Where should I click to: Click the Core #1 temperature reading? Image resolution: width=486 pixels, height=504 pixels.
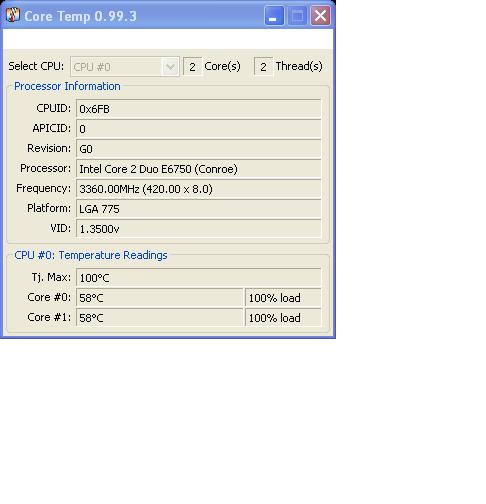[x=160, y=317]
